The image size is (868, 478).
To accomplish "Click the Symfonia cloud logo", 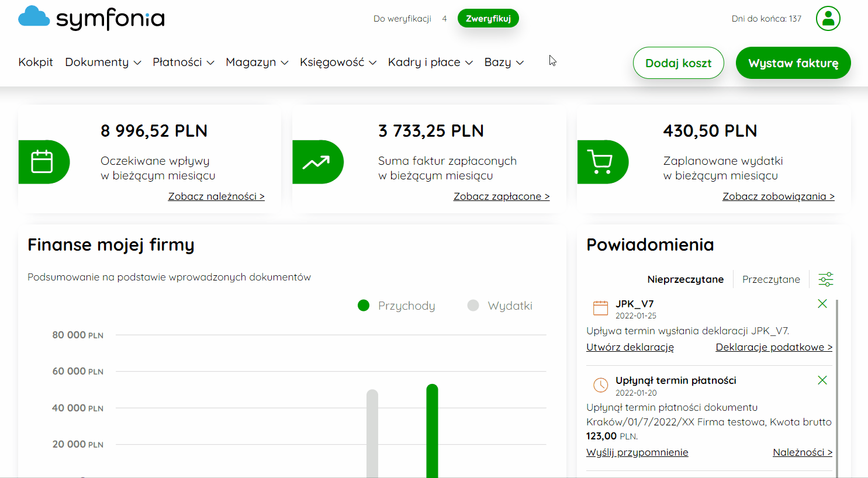I will [92, 18].
